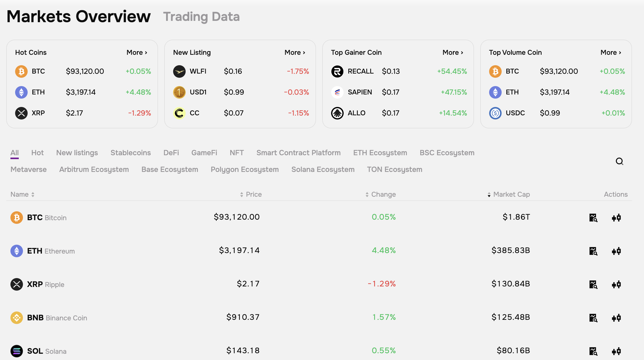
Task: Click the candlestick trade icon for Solana
Action: coord(616,351)
